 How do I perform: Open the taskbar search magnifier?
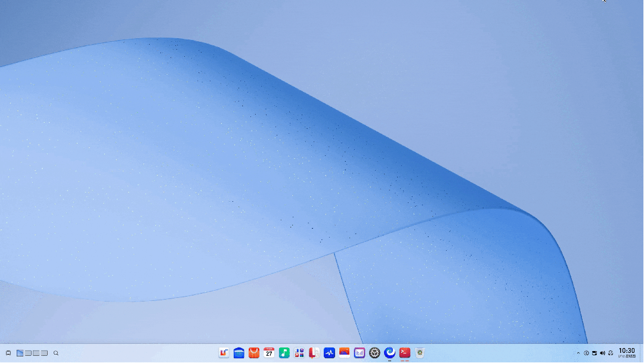click(56, 353)
